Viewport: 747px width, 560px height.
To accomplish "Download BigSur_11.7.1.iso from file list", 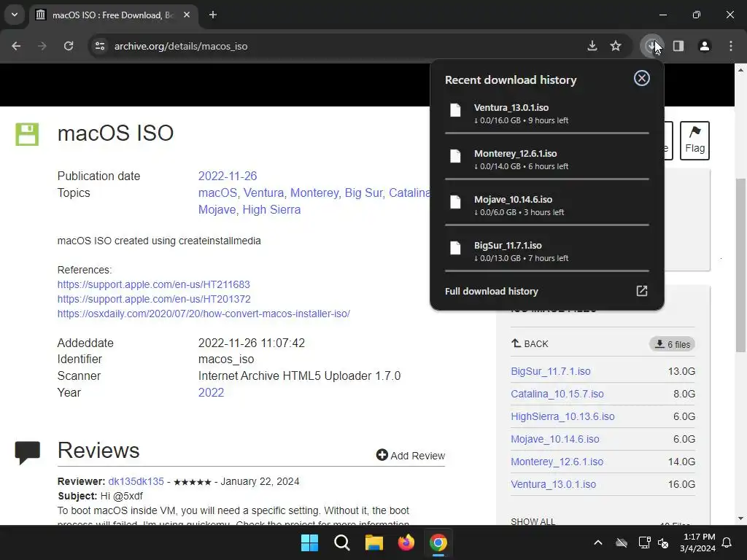I will pyautogui.click(x=551, y=371).
